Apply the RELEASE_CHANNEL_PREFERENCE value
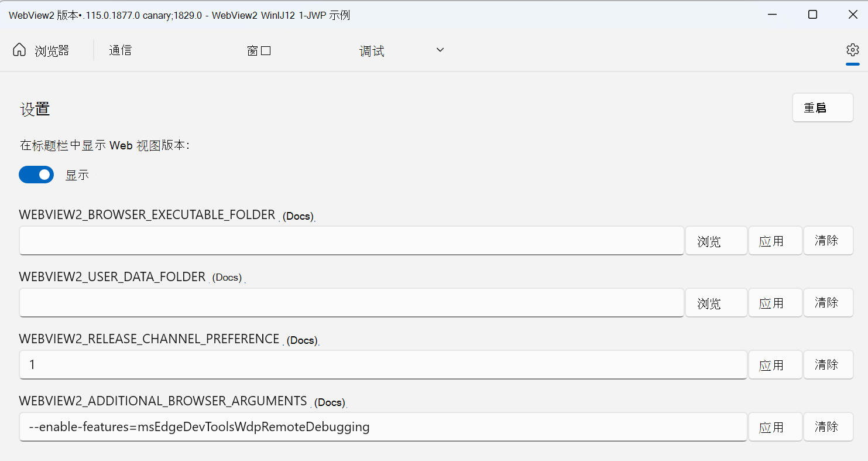 (775, 365)
